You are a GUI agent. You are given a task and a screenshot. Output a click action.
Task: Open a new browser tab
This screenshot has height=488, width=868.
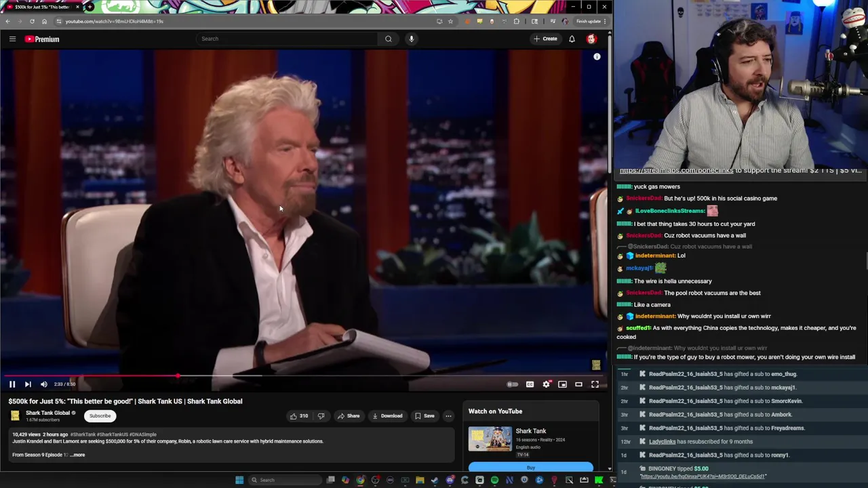90,7
